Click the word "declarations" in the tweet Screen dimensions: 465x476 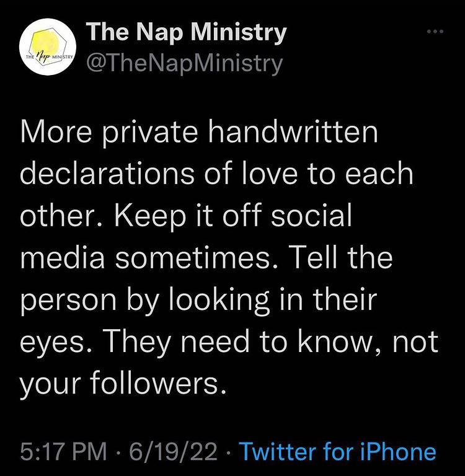(x=107, y=174)
